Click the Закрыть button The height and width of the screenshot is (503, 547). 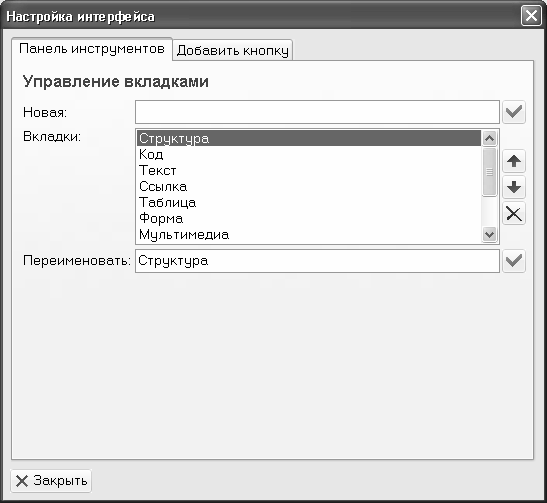pyautogui.click(x=51, y=481)
